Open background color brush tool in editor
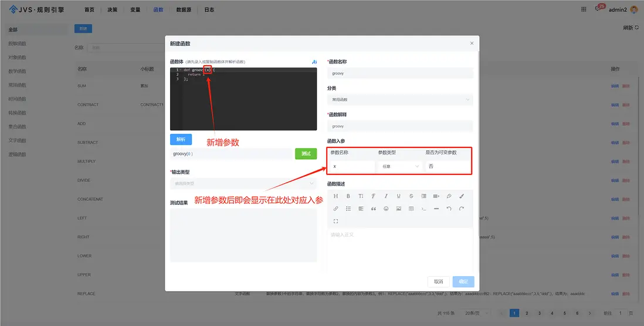The image size is (644, 326). (462, 196)
